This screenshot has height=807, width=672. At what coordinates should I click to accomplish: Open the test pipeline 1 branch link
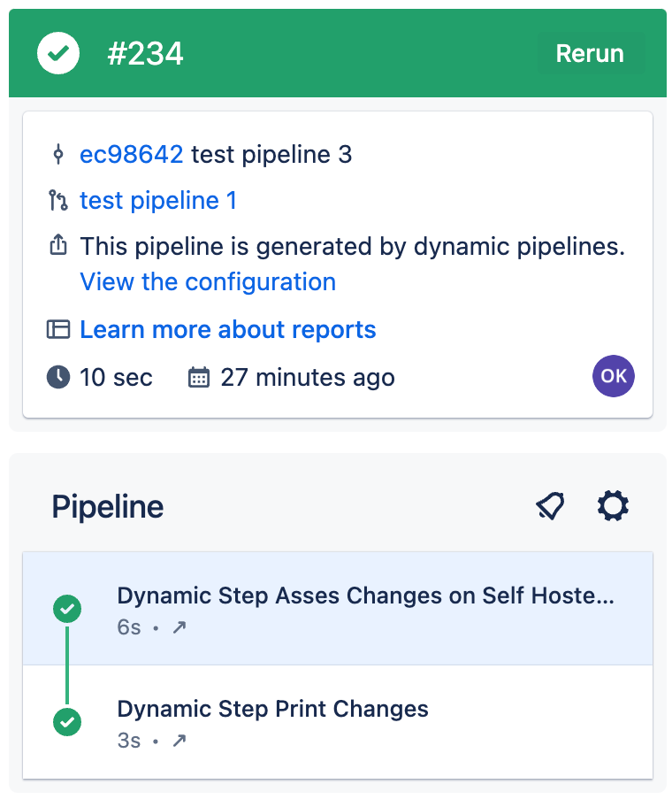(158, 201)
